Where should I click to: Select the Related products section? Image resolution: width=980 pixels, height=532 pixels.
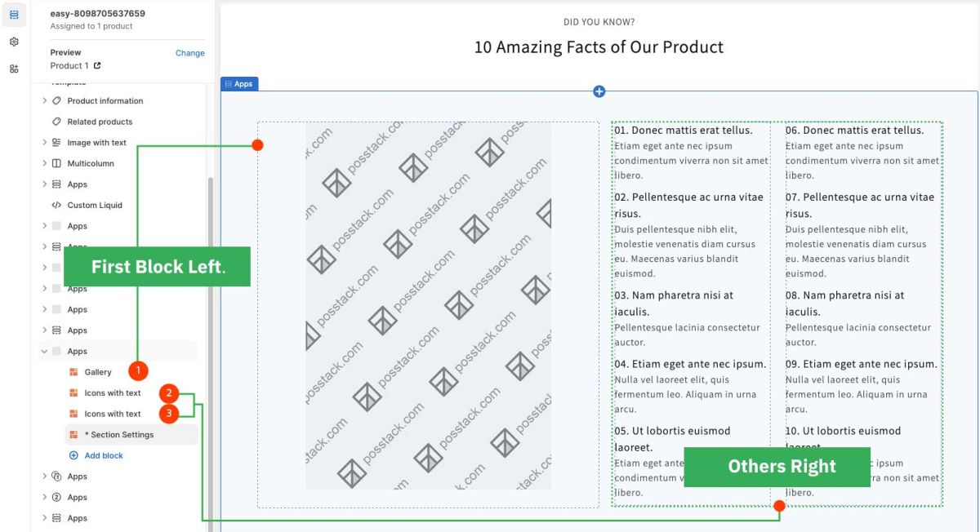point(96,121)
